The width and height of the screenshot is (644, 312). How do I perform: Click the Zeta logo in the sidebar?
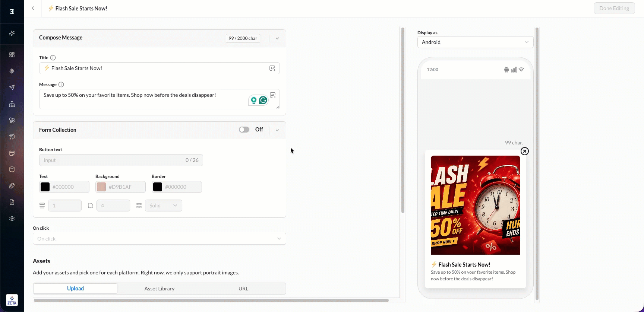[12, 300]
